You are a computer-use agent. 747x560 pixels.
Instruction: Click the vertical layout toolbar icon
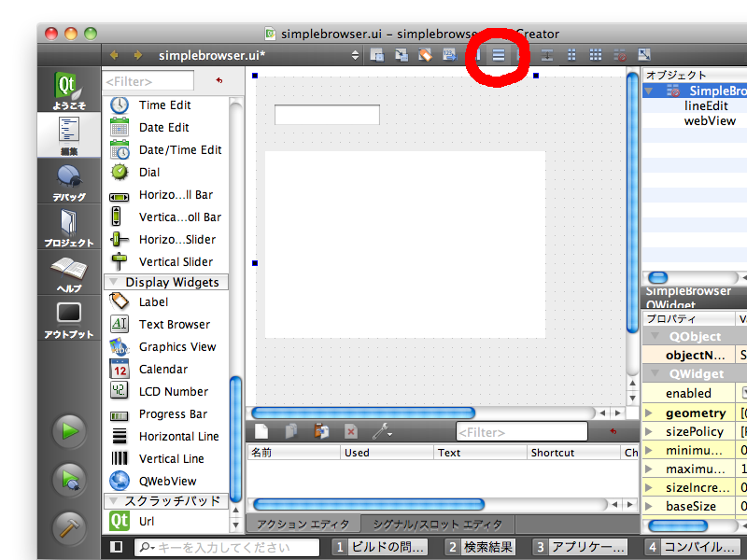[499, 55]
